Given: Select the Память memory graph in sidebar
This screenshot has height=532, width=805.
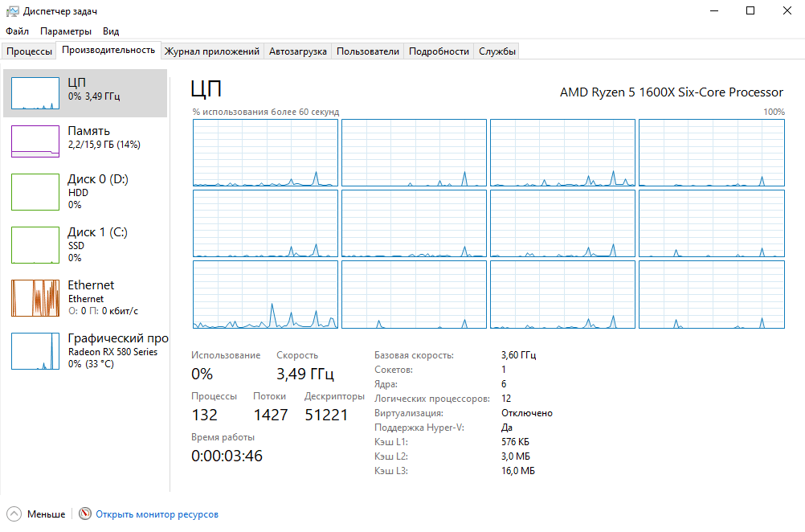Looking at the screenshot, I should coord(35,141).
